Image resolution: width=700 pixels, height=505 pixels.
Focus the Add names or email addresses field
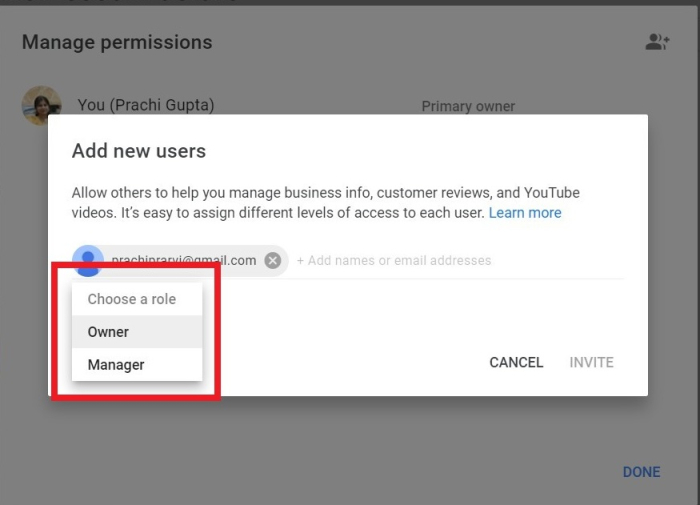coord(450,261)
